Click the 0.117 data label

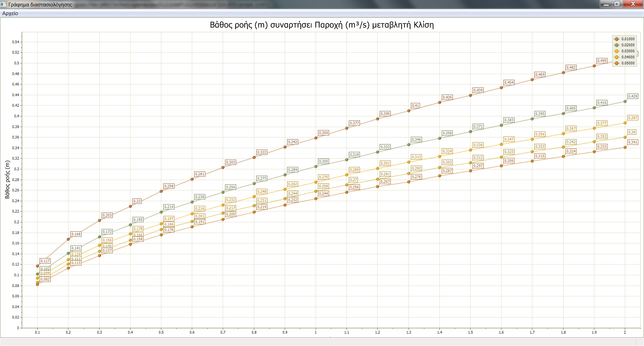[x=45, y=261]
